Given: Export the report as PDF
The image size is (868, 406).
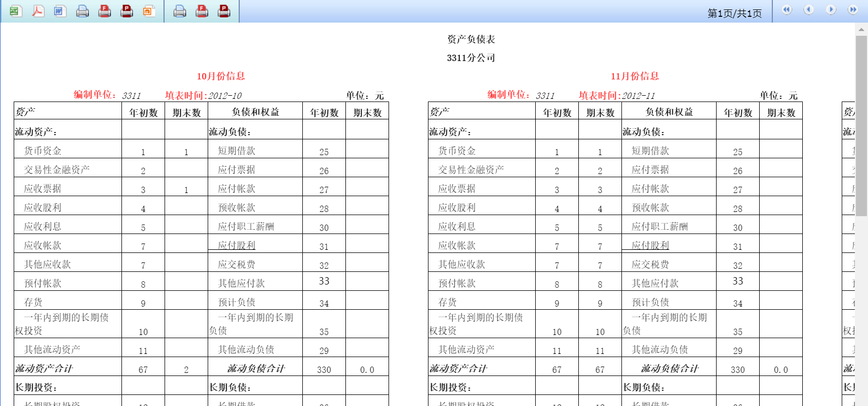Looking at the screenshot, I should 38,11.
